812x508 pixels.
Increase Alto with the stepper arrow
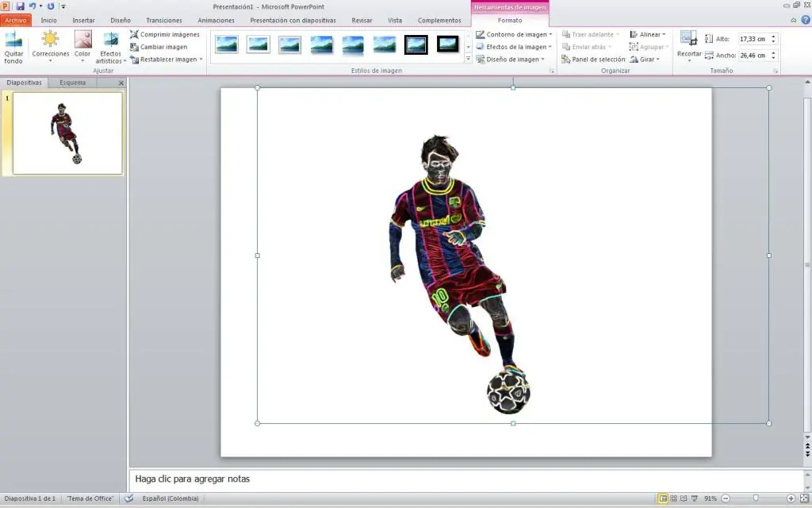[773, 37]
